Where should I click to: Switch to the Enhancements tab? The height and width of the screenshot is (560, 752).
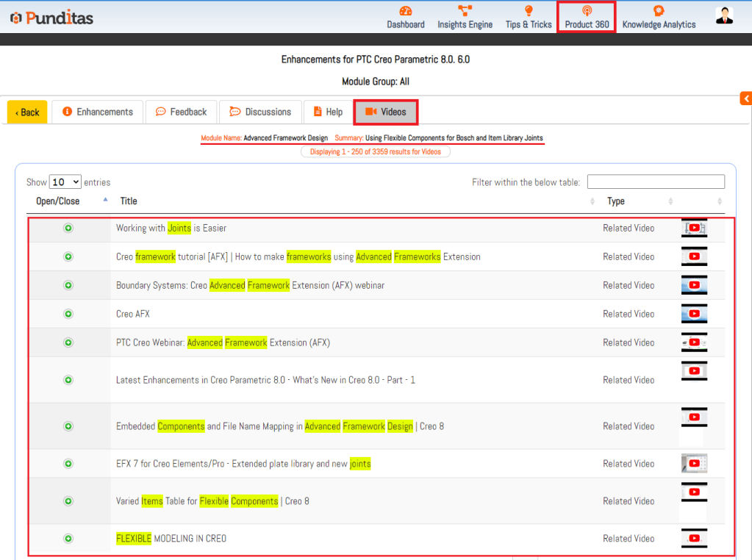coord(98,112)
